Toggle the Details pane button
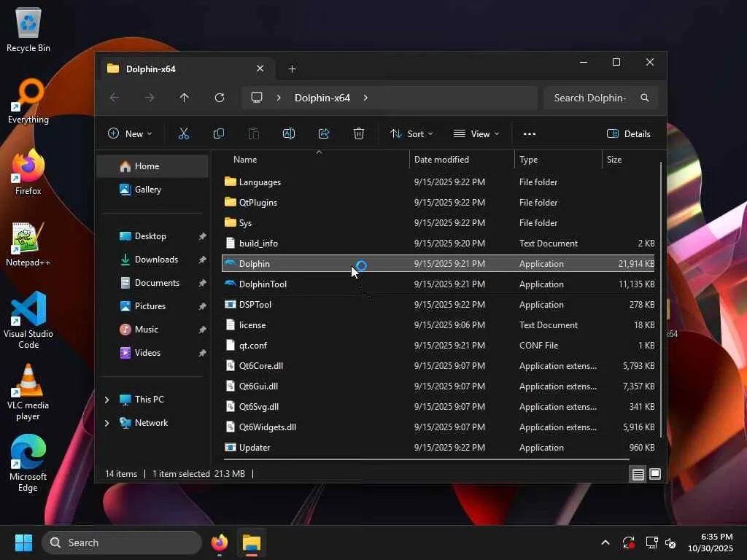Viewport: 747px width, 560px height. (x=628, y=133)
